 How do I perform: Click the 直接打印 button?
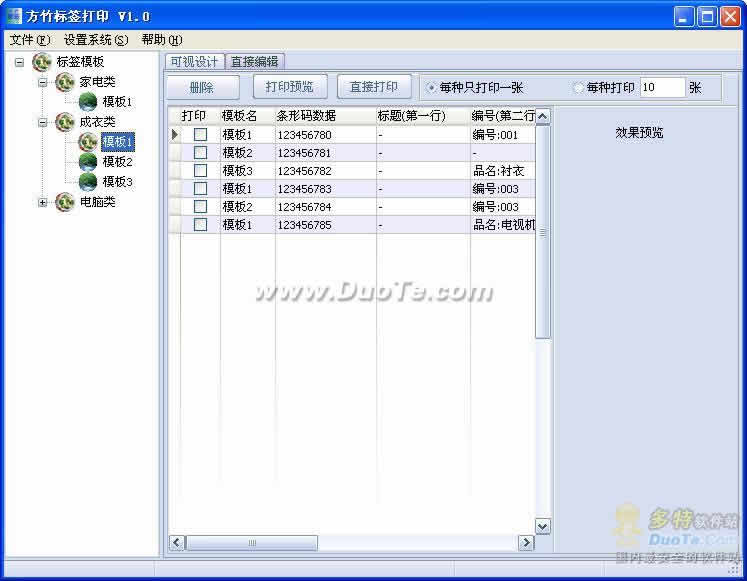click(374, 87)
